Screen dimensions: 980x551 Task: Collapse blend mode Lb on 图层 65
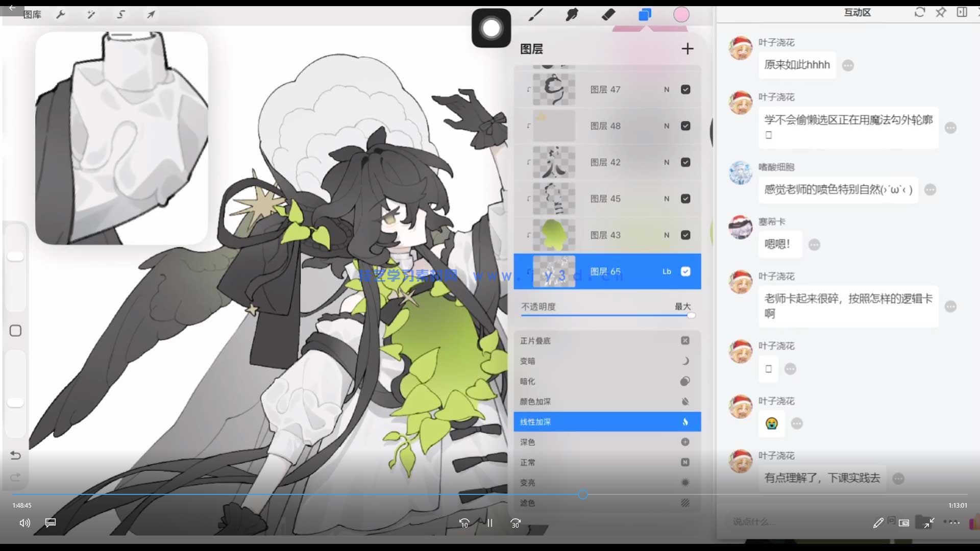pos(667,271)
